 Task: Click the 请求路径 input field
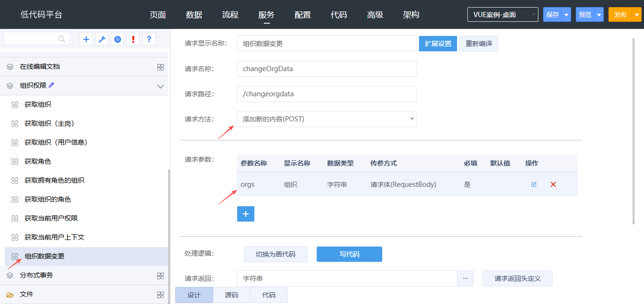[x=326, y=94]
